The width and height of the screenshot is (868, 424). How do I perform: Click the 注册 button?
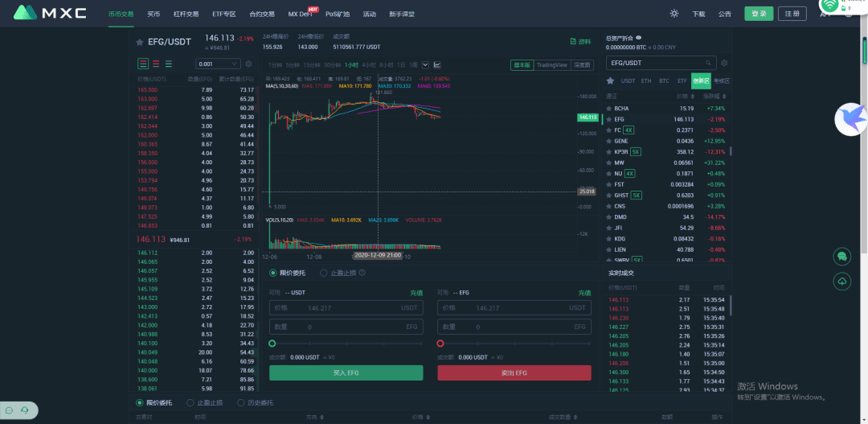pos(792,14)
